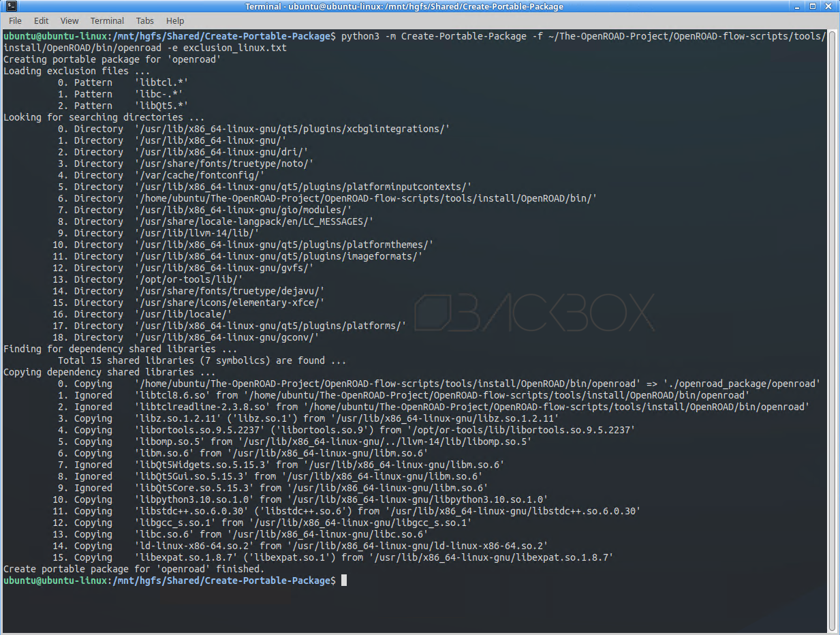Click 'Loading exclusion files ...' line
The height and width of the screenshot is (635, 840).
[77, 71]
